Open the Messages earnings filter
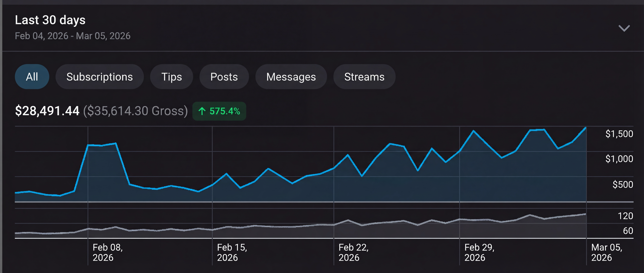 [291, 77]
